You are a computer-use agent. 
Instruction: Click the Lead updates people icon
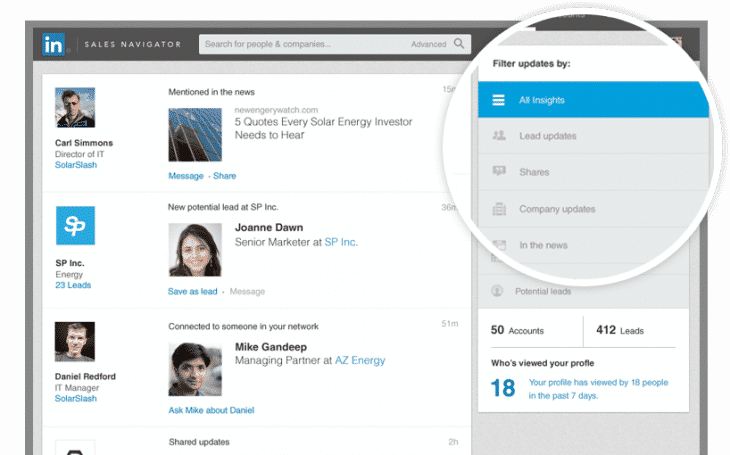coord(498,136)
